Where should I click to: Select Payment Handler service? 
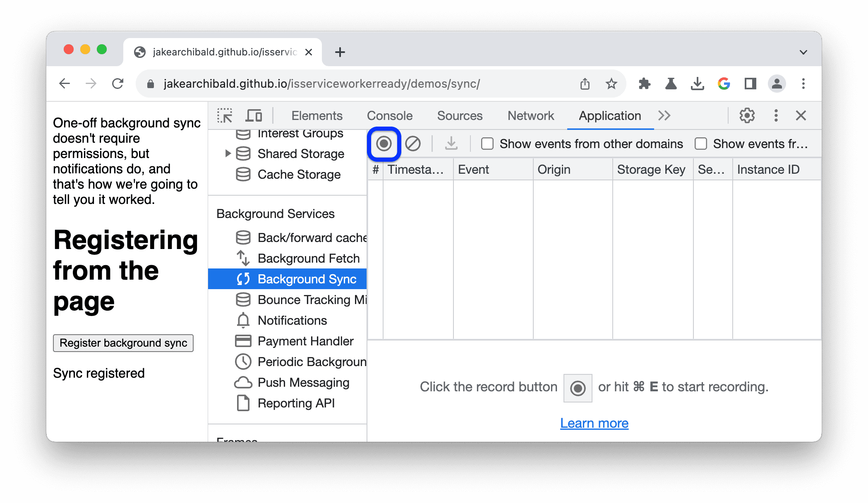coord(305,341)
